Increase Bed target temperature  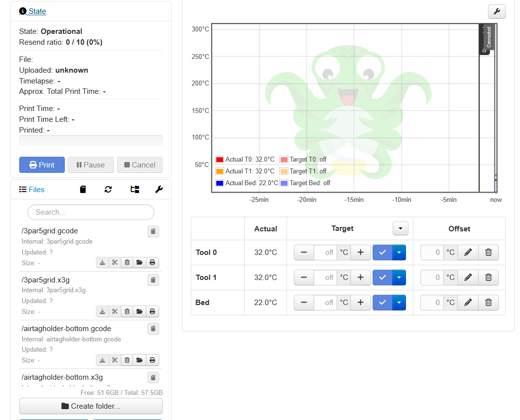360,302
